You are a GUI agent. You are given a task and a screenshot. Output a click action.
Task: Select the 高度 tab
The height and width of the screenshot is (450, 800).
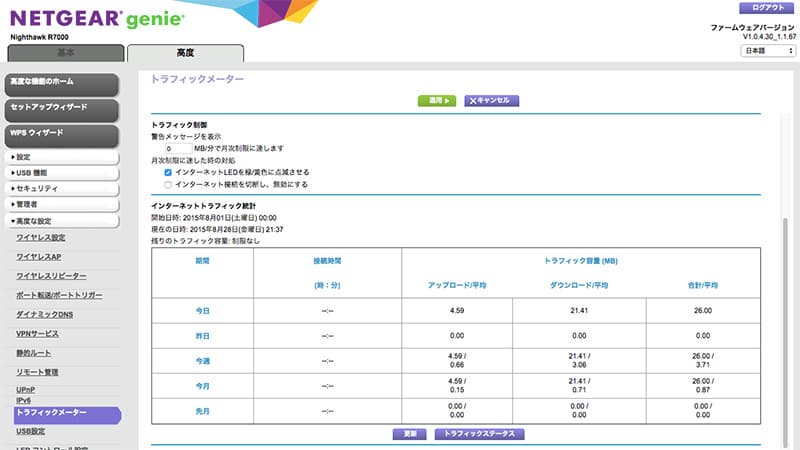(x=185, y=53)
